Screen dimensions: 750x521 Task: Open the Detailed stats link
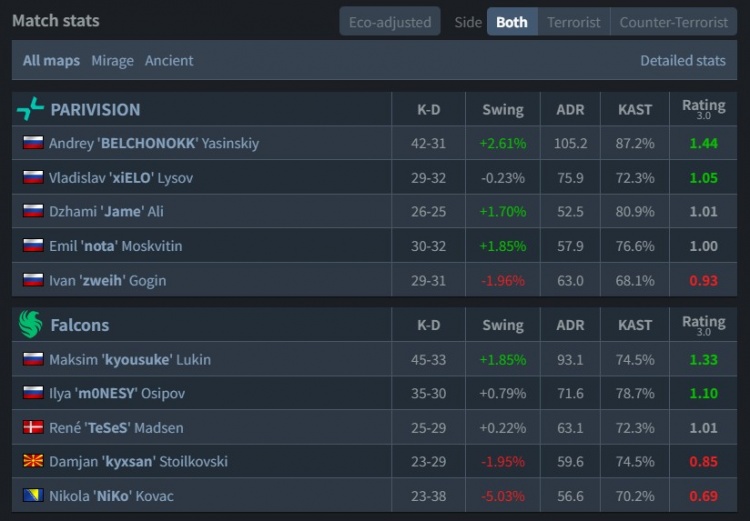tap(683, 60)
